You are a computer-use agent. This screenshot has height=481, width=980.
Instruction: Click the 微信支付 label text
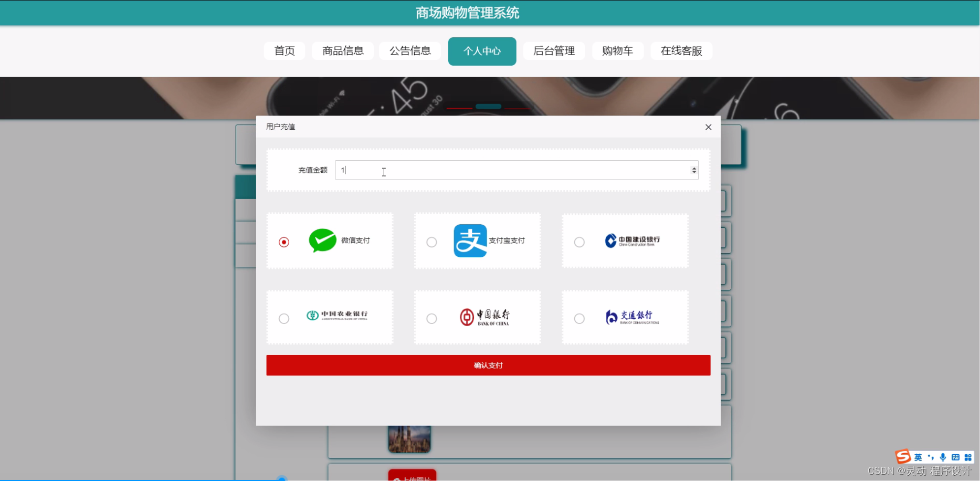355,240
